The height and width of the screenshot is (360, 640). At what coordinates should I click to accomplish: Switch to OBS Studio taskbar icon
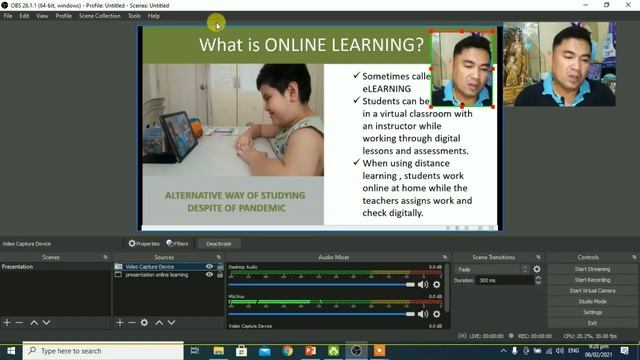click(x=356, y=351)
